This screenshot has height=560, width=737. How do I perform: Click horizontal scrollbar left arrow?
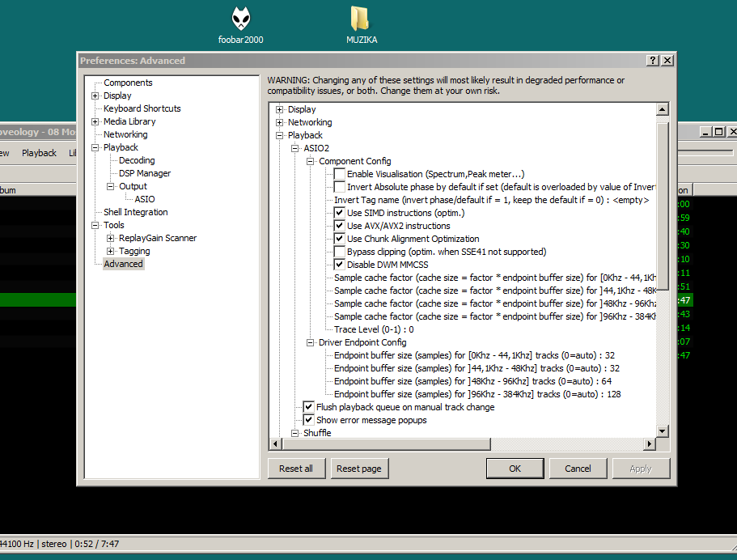[x=275, y=443]
